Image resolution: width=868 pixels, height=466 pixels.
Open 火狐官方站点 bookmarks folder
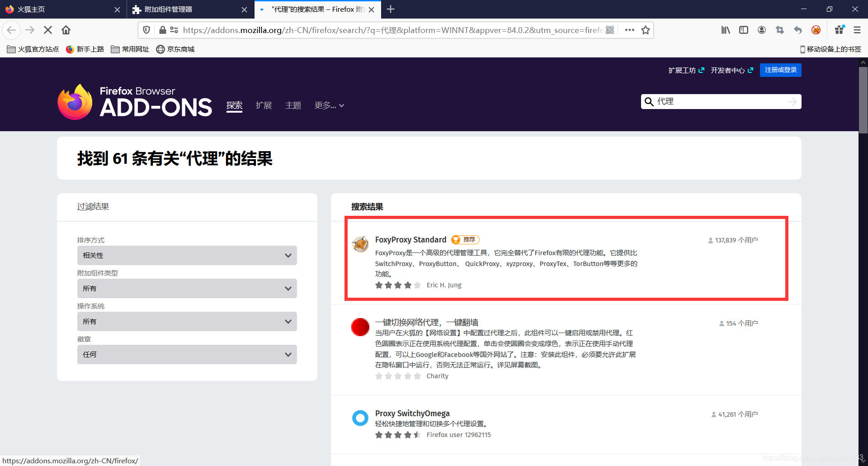tap(33, 49)
